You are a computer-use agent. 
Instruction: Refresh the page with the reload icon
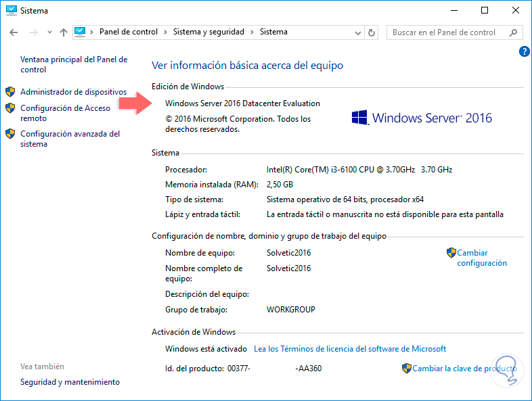tap(372, 33)
